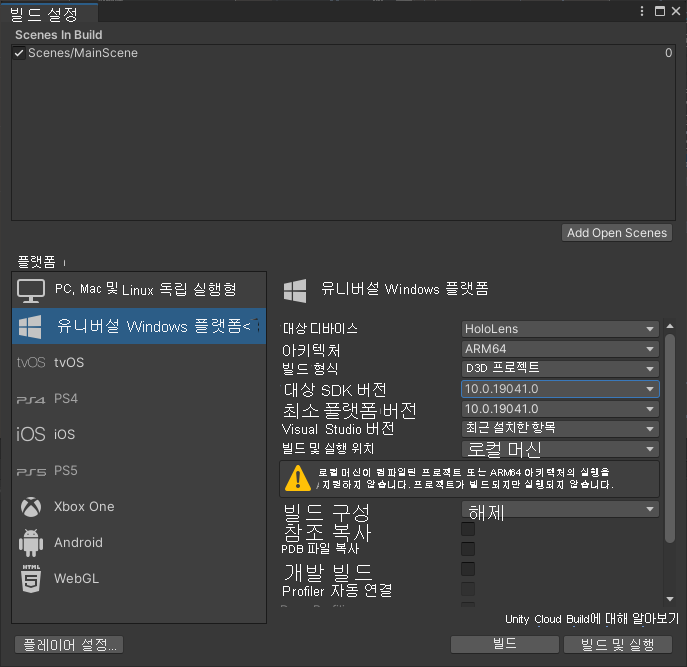Pick the iOS platform icon

click(x=31, y=434)
